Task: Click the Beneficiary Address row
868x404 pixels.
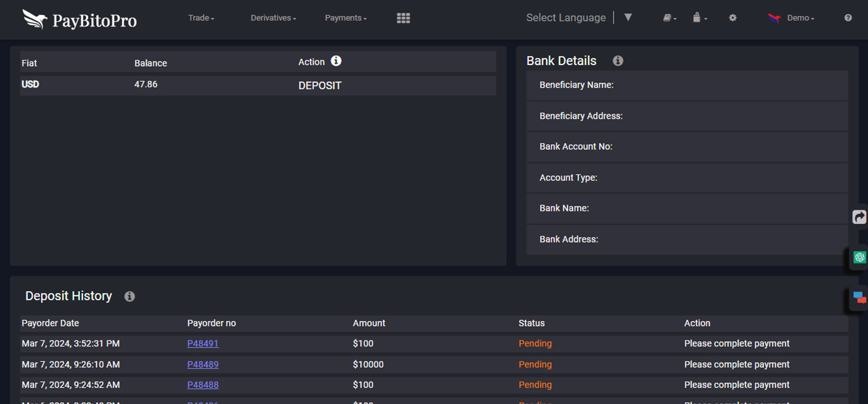Action: click(x=687, y=116)
